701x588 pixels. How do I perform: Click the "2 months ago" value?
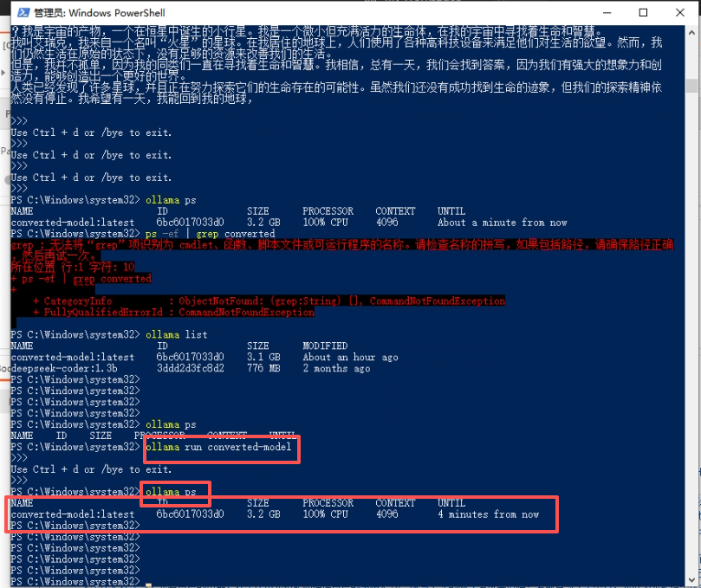(336, 368)
